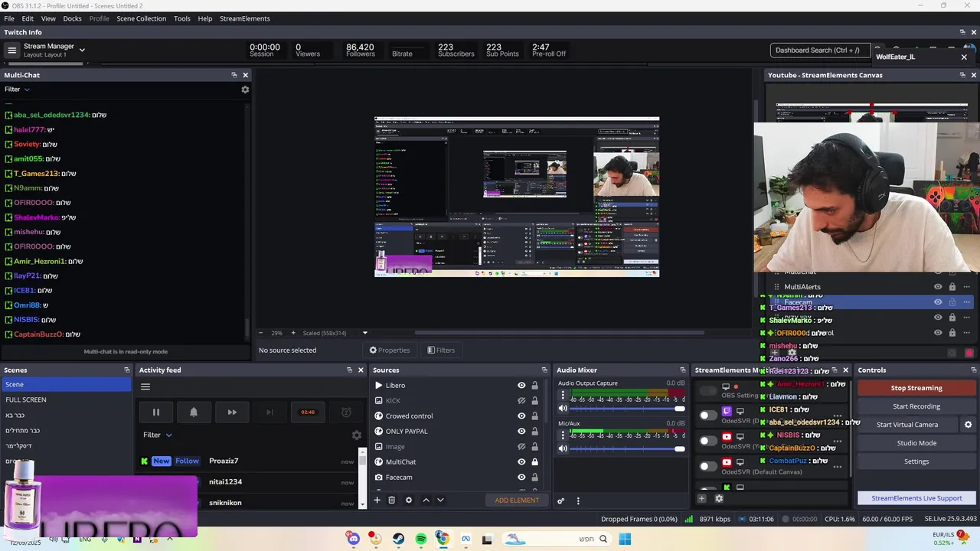
Task: Open Mic/Aux three-dot options
Action: coord(563,435)
